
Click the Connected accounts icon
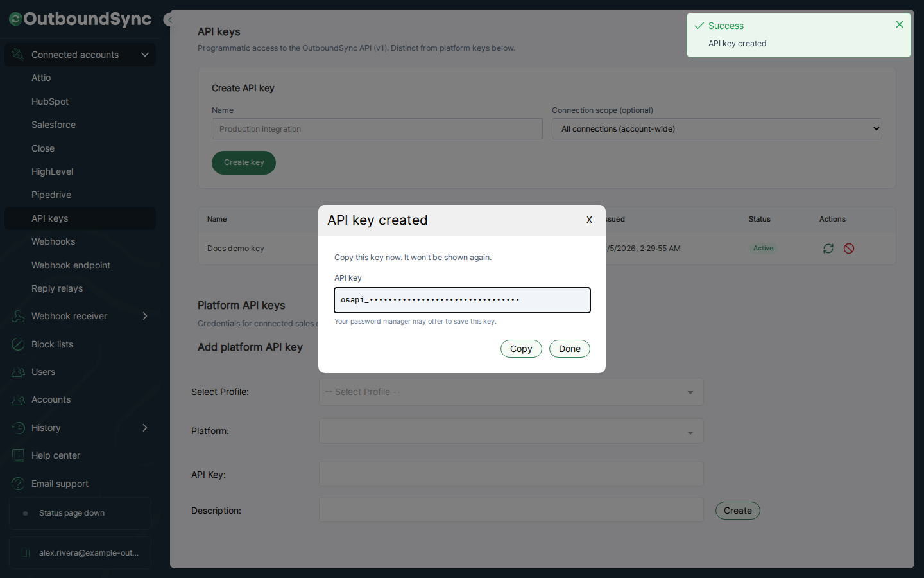pyautogui.click(x=18, y=55)
